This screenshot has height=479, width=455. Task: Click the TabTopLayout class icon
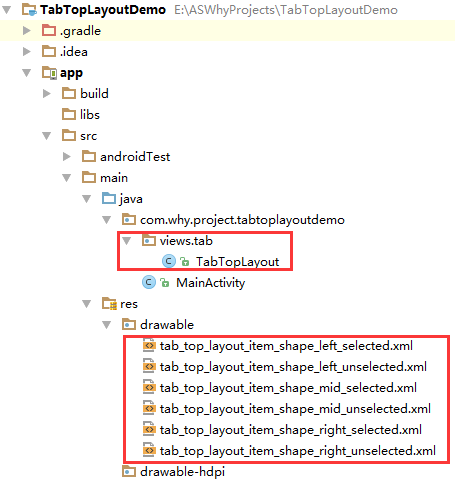point(169,261)
